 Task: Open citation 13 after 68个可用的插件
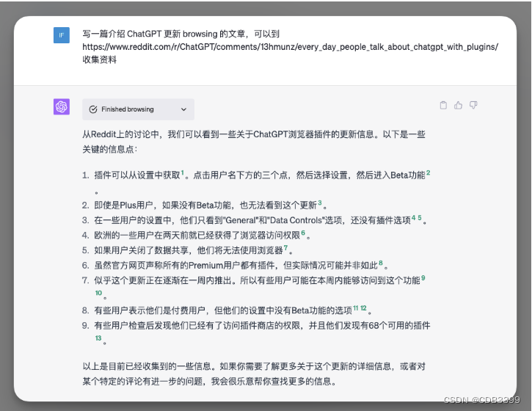pyautogui.click(x=98, y=338)
